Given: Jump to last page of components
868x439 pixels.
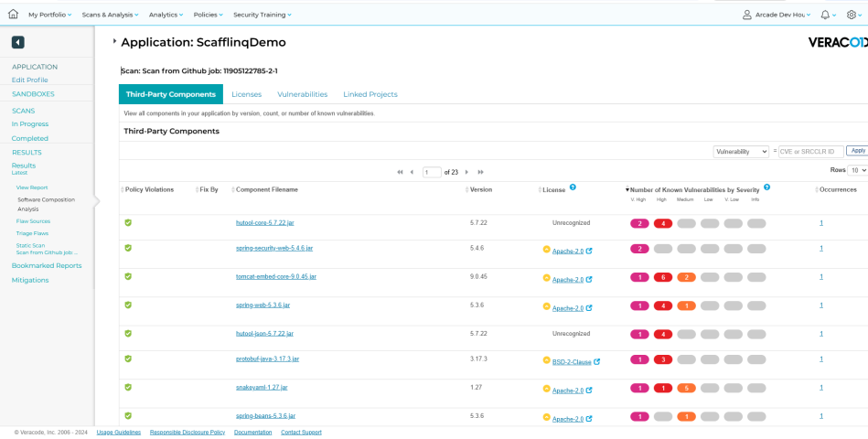Looking at the screenshot, I should [x=480, y=172].
